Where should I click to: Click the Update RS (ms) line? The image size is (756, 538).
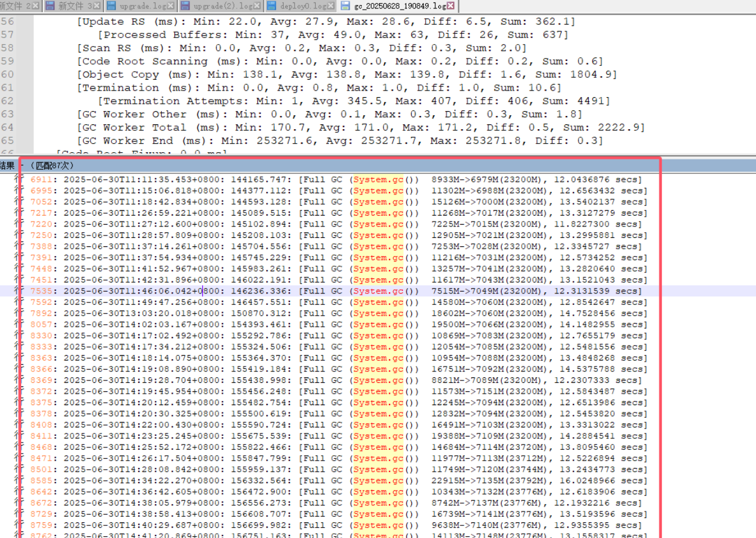coord(326,21)
